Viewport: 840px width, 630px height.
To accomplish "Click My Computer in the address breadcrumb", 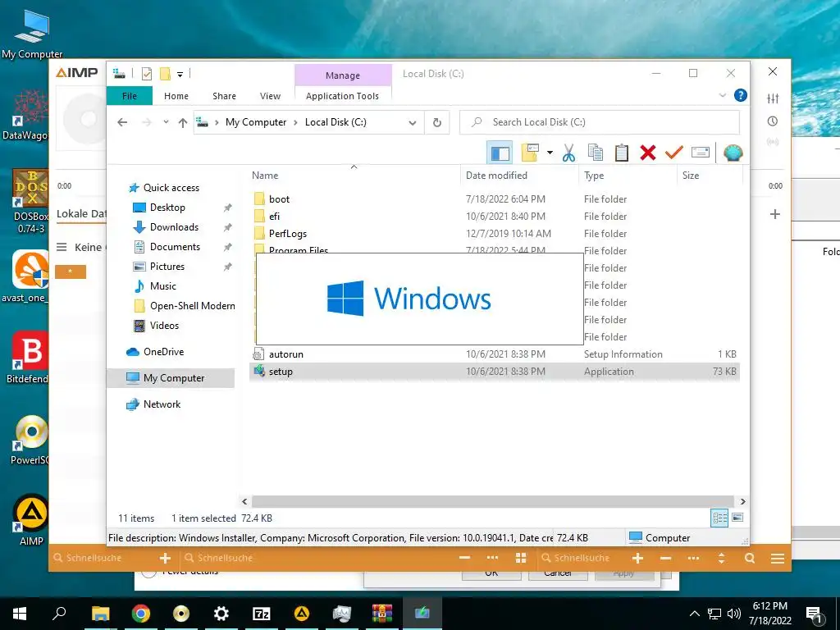I will click(x=256, y=122).
